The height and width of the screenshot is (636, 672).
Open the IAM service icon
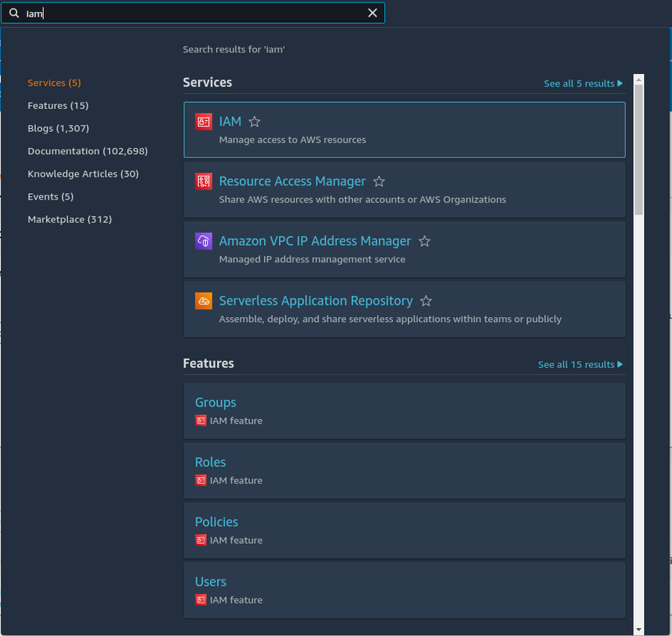204,122
